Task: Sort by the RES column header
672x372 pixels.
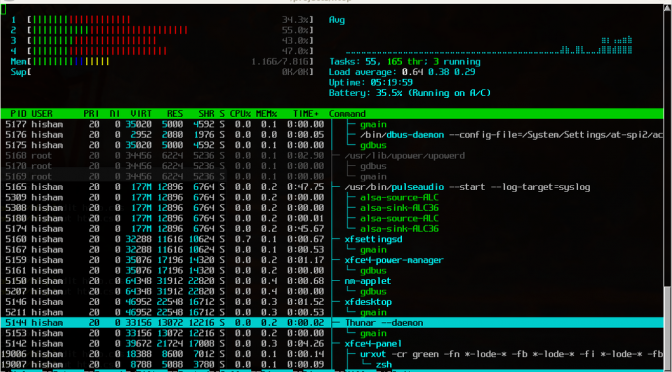Action: (x=175, y=114)
